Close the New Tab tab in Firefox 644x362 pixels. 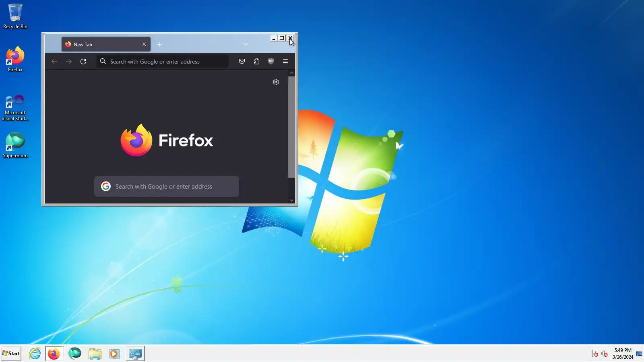144,44
